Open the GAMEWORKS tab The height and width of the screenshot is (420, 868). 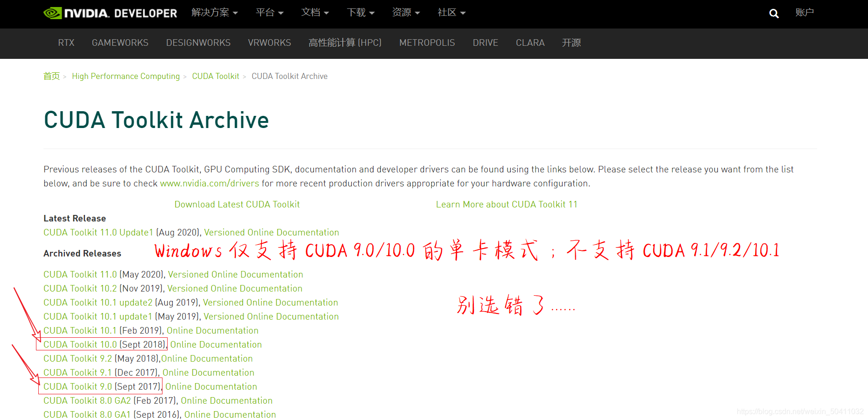120,43
